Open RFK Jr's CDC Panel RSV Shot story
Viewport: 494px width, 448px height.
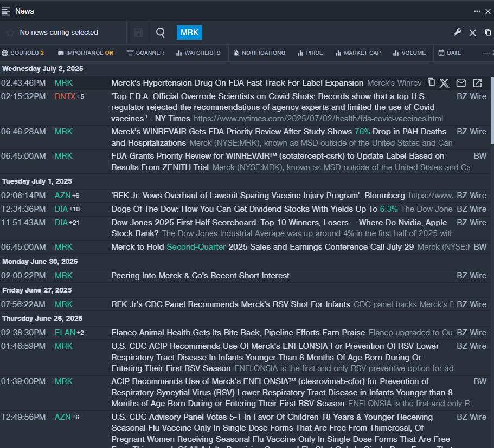(x=230, y=304)
